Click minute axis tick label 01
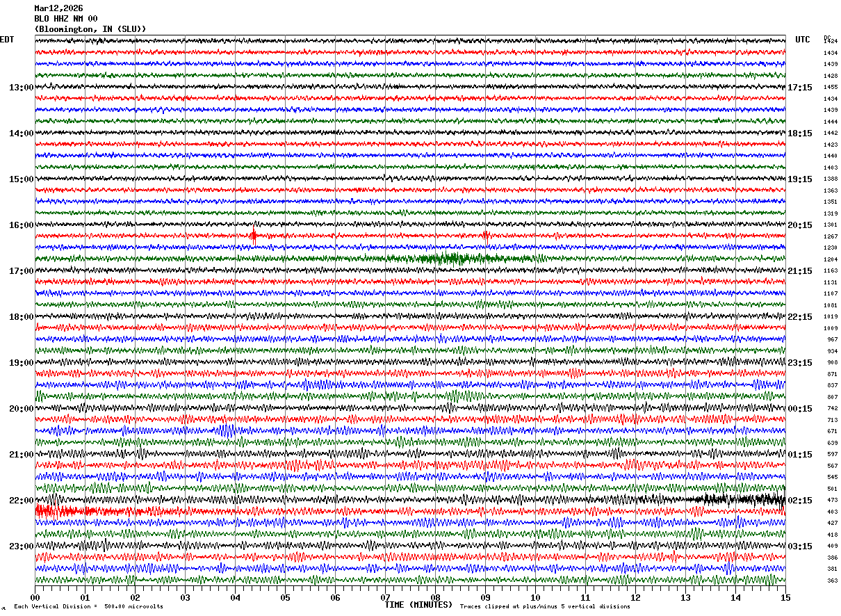 tap(85, 598)
